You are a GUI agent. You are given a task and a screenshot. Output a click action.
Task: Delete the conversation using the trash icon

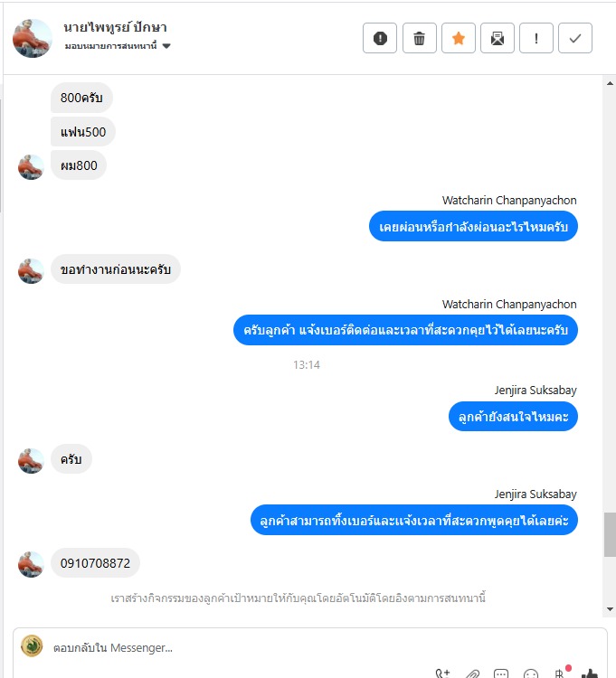tap(419, 39)
